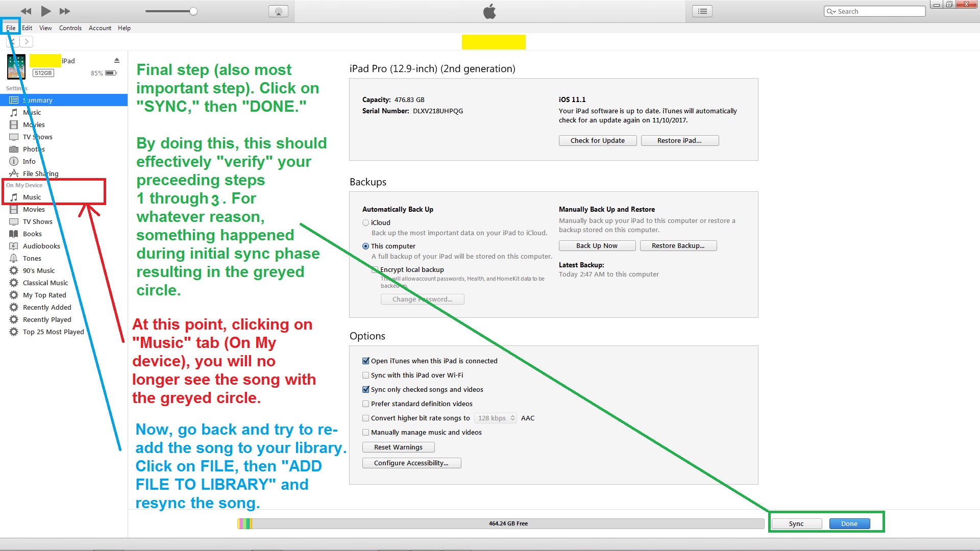This screenshot has width=980, height=551.
Task: Uncheck Sync only checked songs and videos
Action: click(365, 389)
